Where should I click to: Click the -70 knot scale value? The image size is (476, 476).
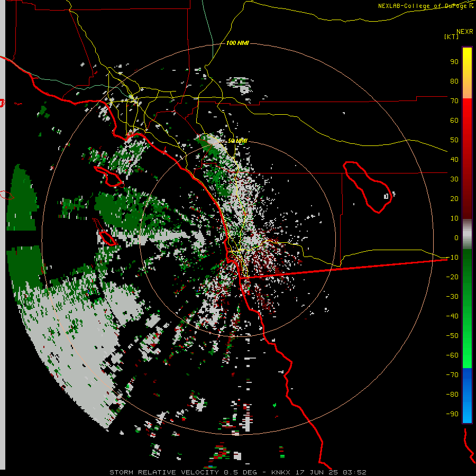452,375
